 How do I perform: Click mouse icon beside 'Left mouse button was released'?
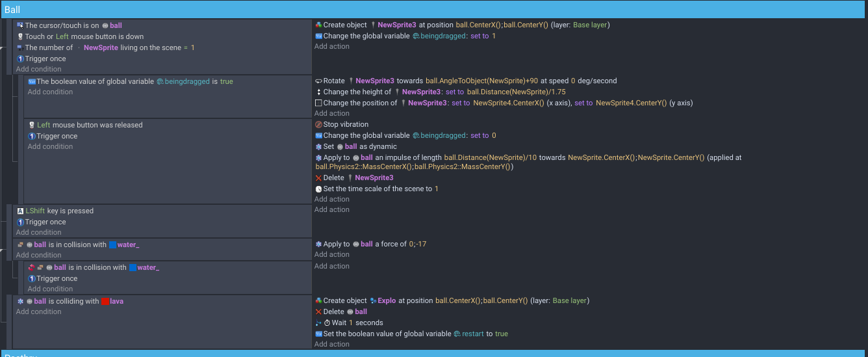point(32,125)
